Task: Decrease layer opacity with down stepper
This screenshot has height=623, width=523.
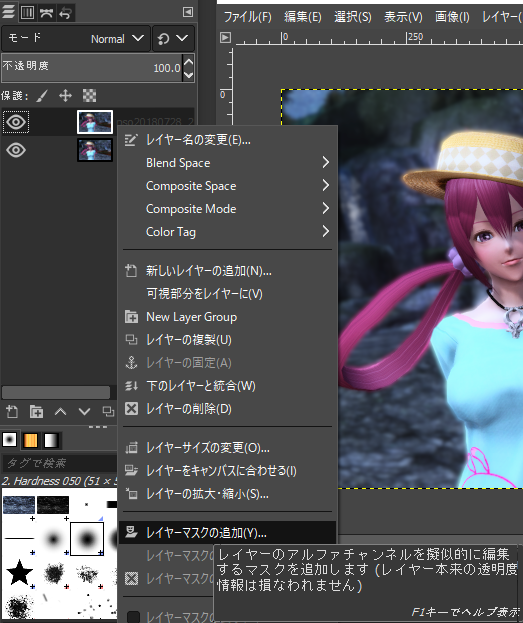Action: (x=188, y=75)
